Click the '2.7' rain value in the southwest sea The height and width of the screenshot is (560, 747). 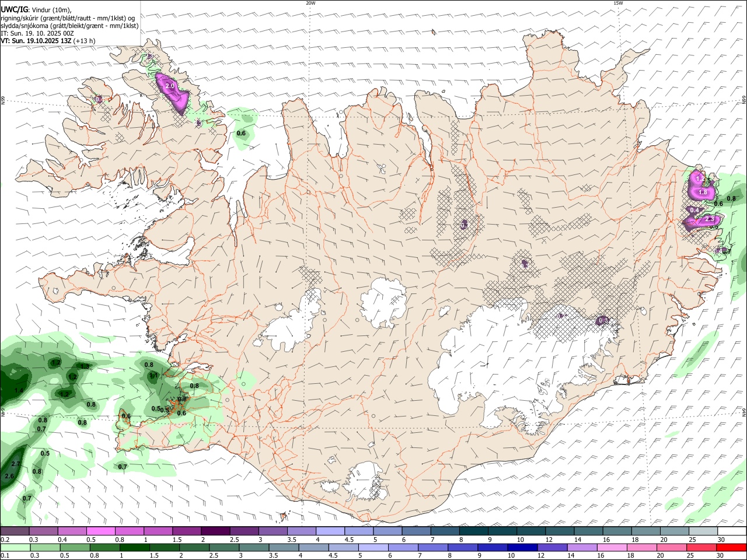click(16, 464)
